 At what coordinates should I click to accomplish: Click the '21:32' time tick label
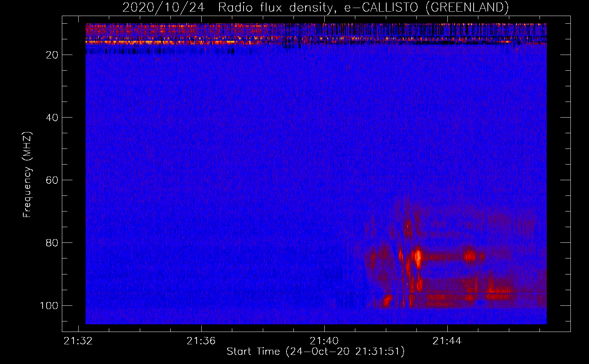[x=78, y=341]
